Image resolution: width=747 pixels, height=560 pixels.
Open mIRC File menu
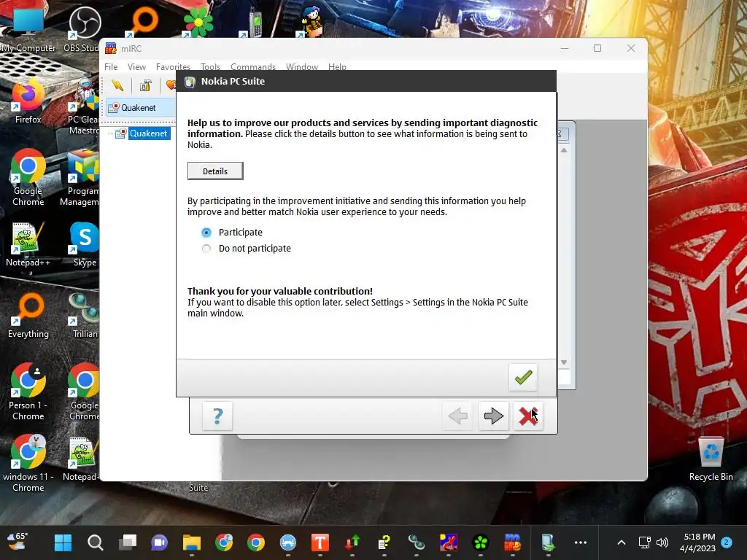click(x=111, y=66)
